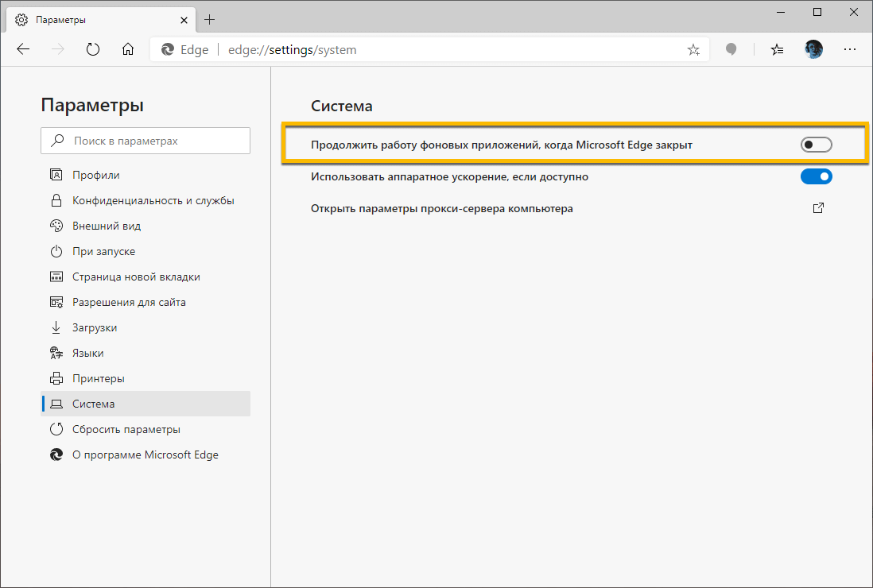
Task: Open О программе Microsoft Edge
Action: [x=135, y=455]
